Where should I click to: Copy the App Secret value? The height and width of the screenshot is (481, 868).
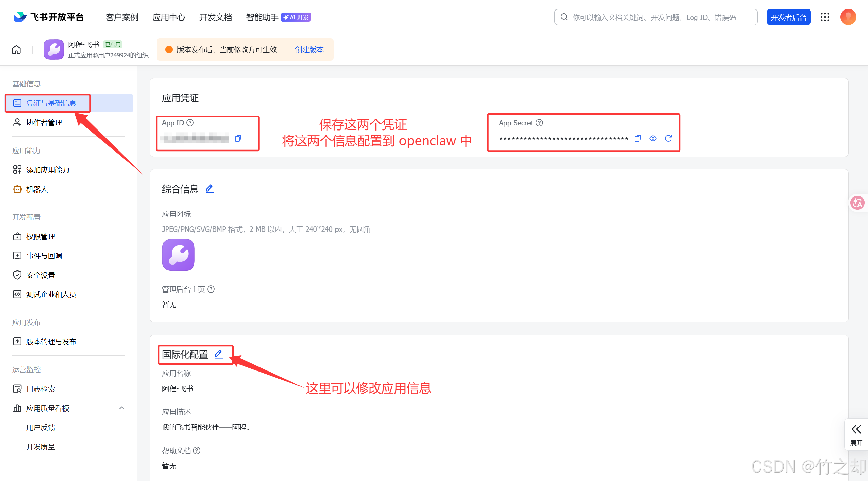tap(637, 138)
